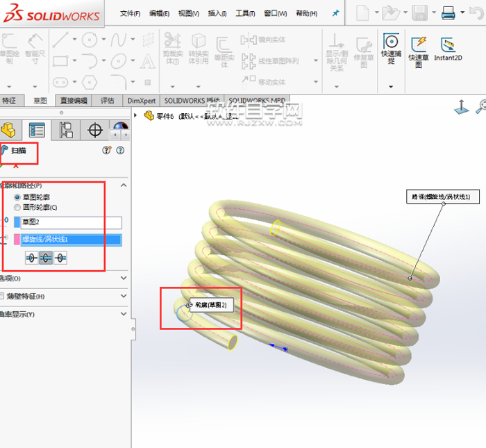
Task: Click the 螺旋线/涡状线1 path selection field
Action: (x=72, y=240)
